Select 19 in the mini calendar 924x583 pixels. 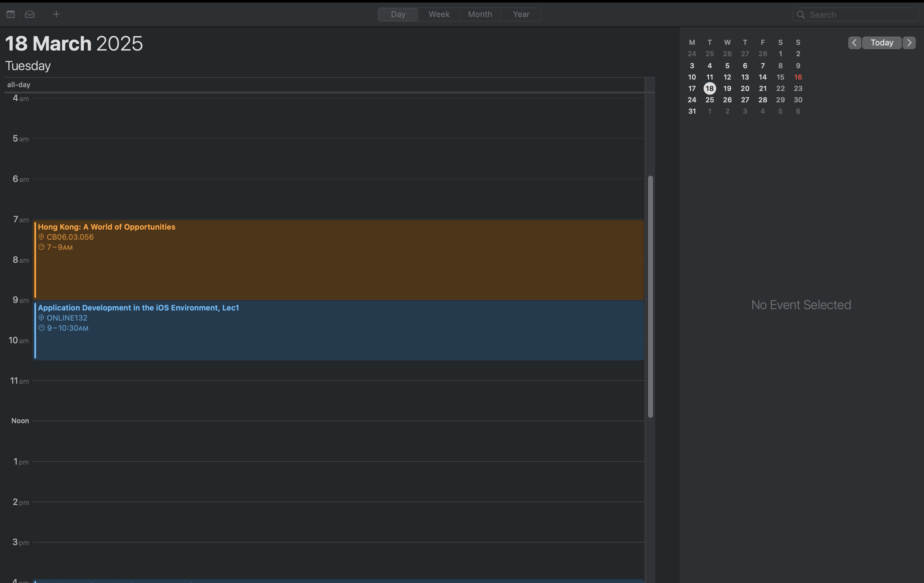727,88
